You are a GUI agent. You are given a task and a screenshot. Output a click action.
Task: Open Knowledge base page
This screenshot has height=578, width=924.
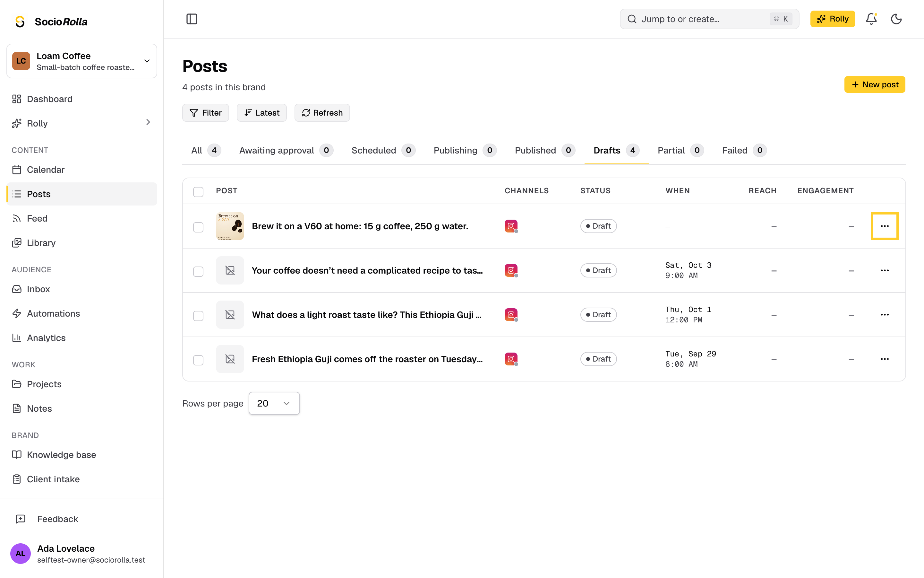coord(82,454)
